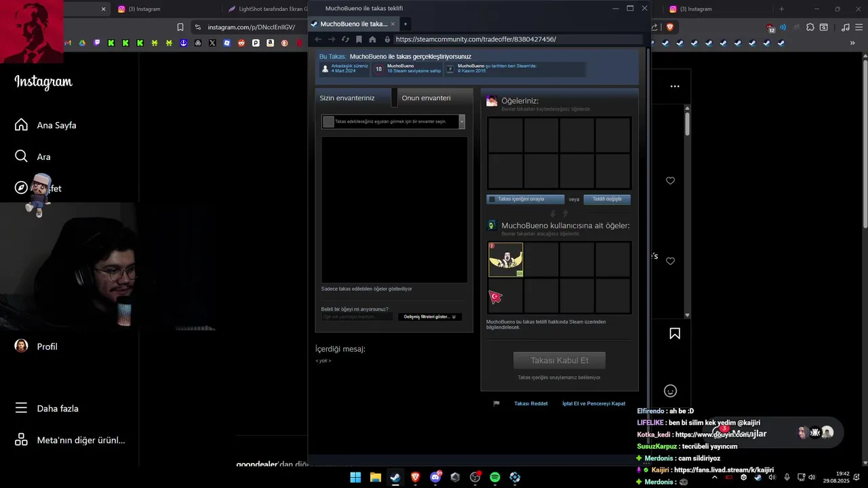
Task: Click the Instagram address bar URL
Action: coord(251,27)
